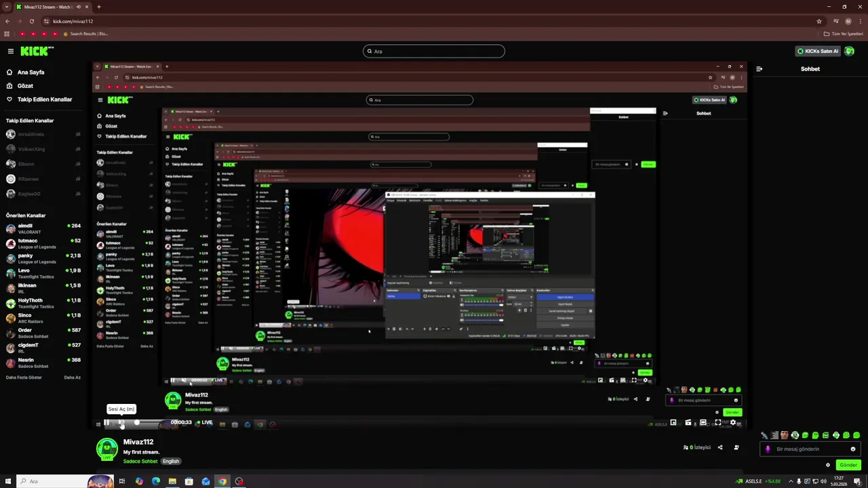Open the recommended channel aimdil

[43, 228]
